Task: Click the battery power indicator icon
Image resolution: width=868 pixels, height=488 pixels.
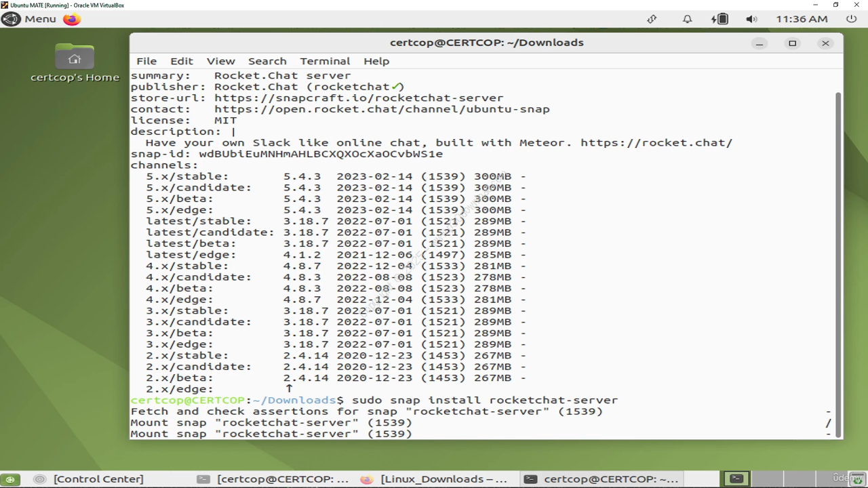Action: point(719,19)
